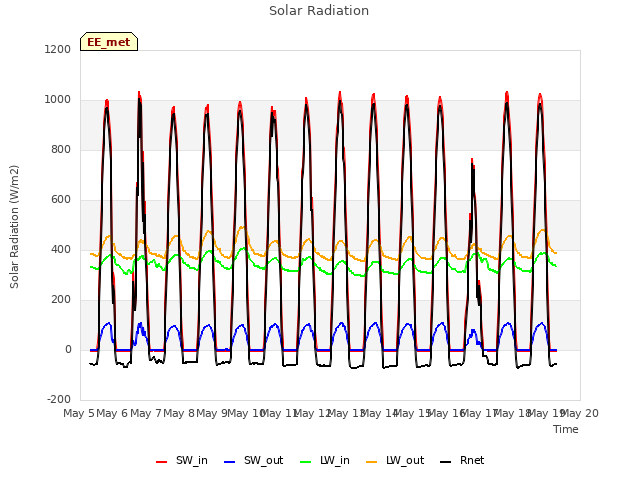The image size is (640, 480).
Task: Click the May 8 x-axis label
Action: click(x=179, y=413)
